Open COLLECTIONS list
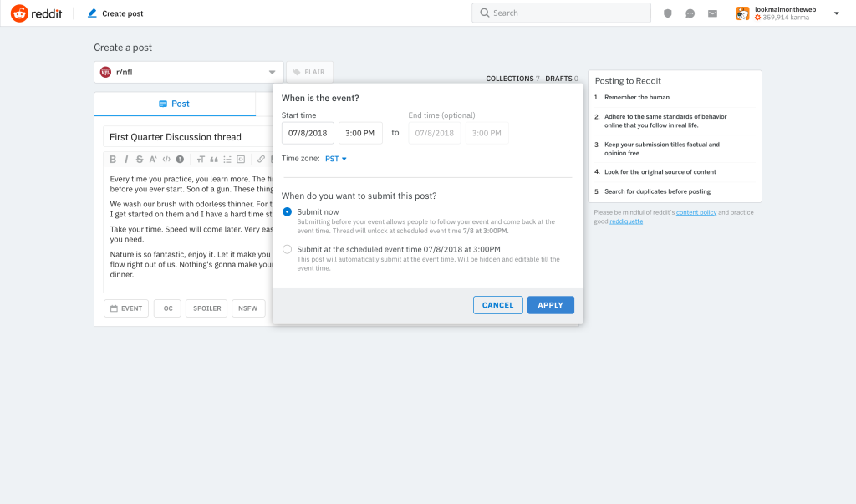Image resolution: width=856 pixels, height=504 pixels. pos(512,79)
